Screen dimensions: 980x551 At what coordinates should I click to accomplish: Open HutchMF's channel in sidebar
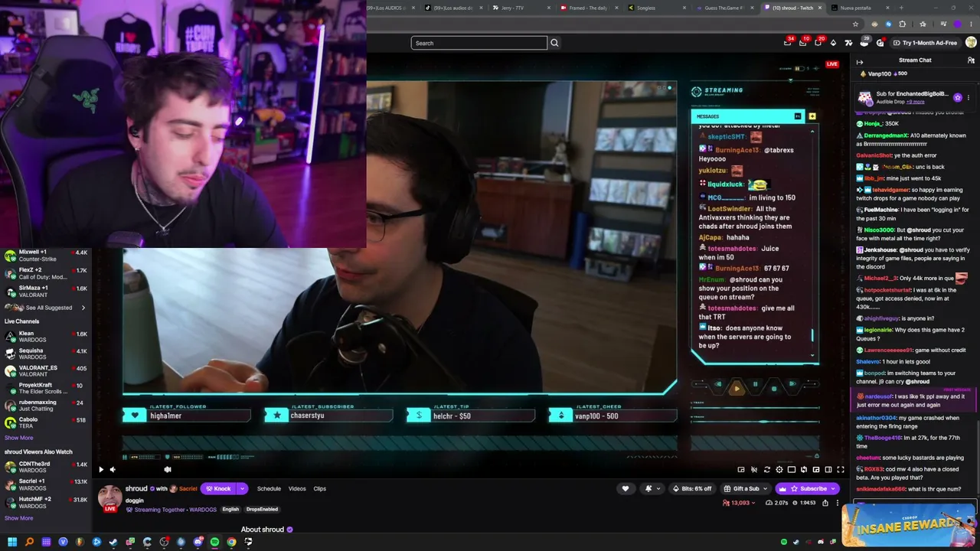click(46, 503)
